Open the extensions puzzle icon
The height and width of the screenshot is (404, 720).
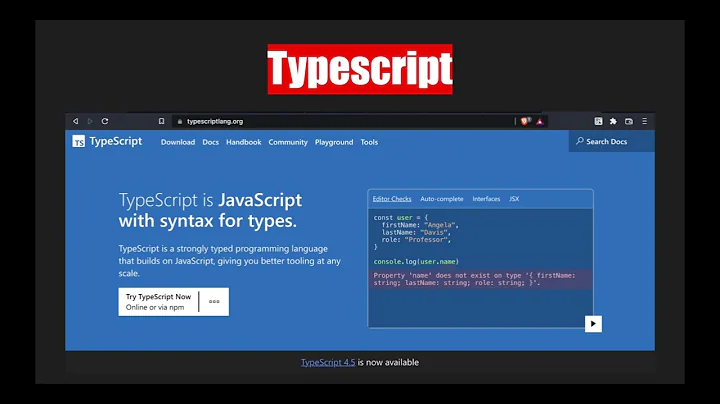coord(613,121)
